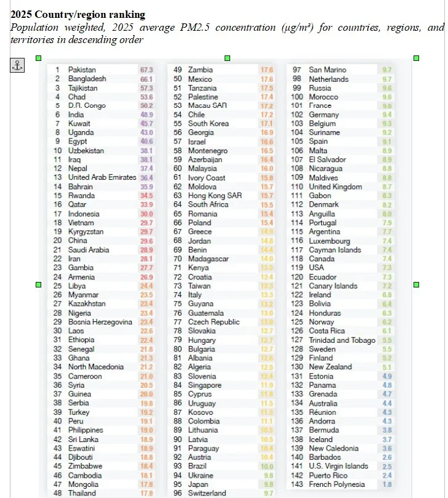Click the anchor icon beside the image
Screen dimensions: 448x498
pos(18,65)
